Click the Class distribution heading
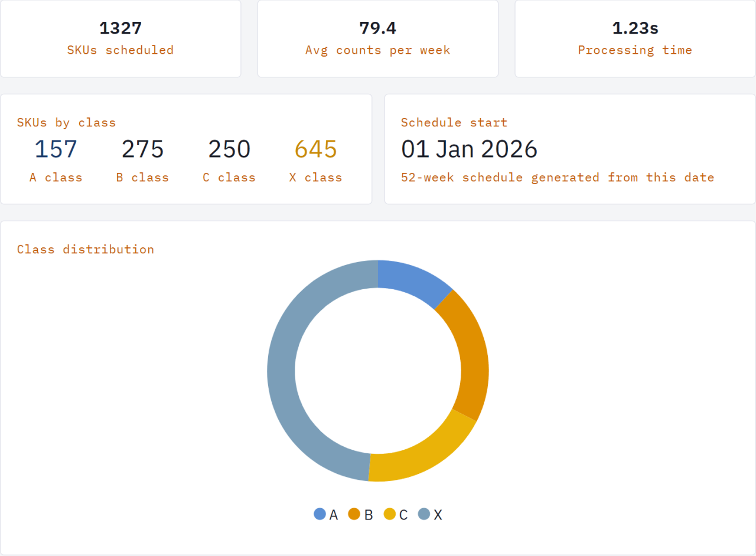The width and height of the screenshot is (756, 556). click(x=86, y=249)
